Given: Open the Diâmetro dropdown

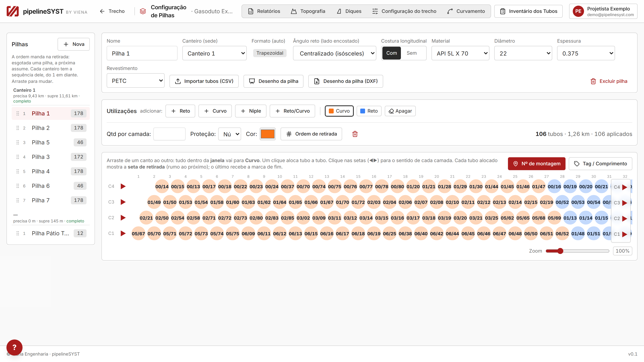Looking at the screenshot, I should (523, 53).
